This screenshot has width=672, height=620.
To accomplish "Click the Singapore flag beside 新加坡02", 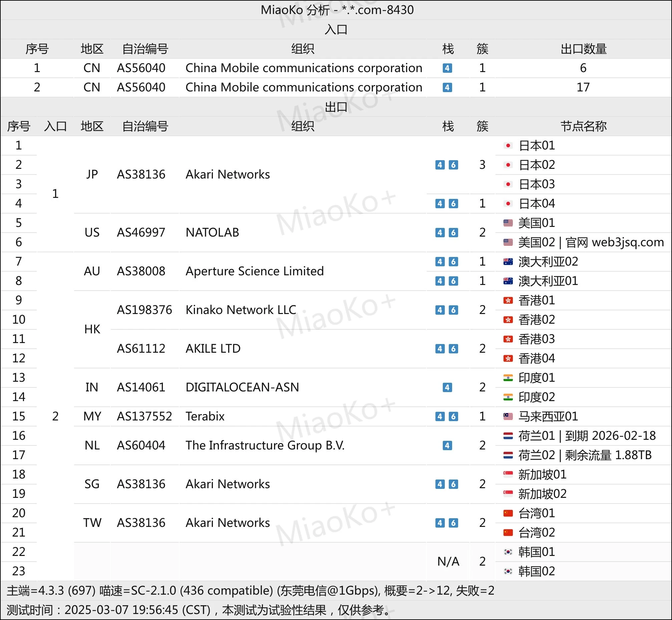I will [508, 494].
